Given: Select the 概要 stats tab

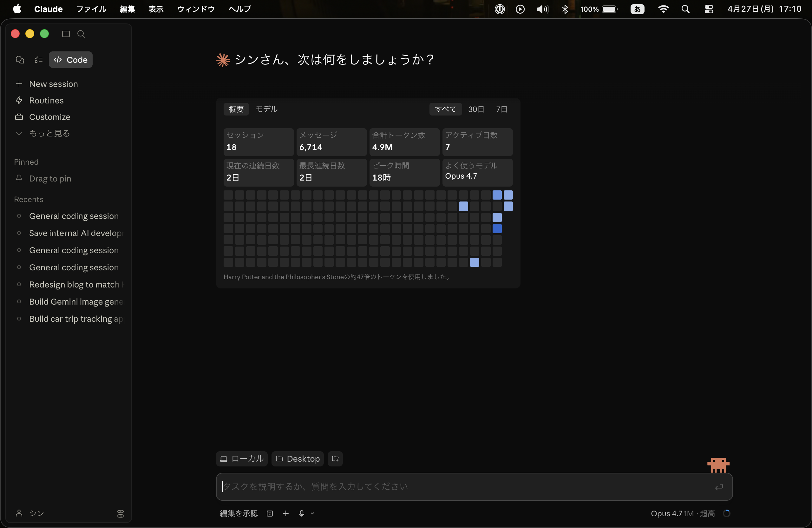Looking at the screenshot, I should [x=236, y=109].
